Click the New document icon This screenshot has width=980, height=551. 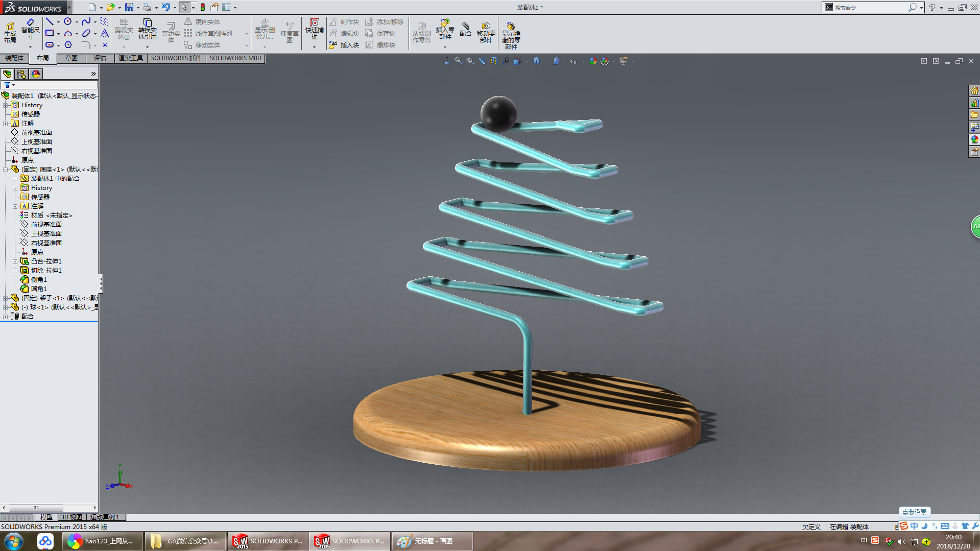coord(92,7)
